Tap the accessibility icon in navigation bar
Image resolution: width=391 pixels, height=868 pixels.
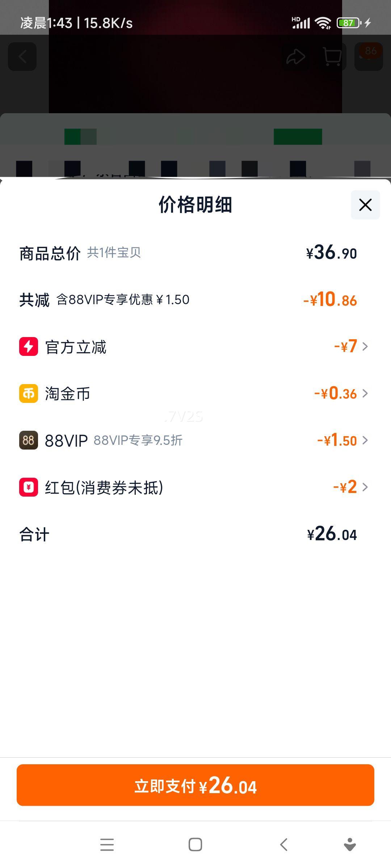(349, 845)
